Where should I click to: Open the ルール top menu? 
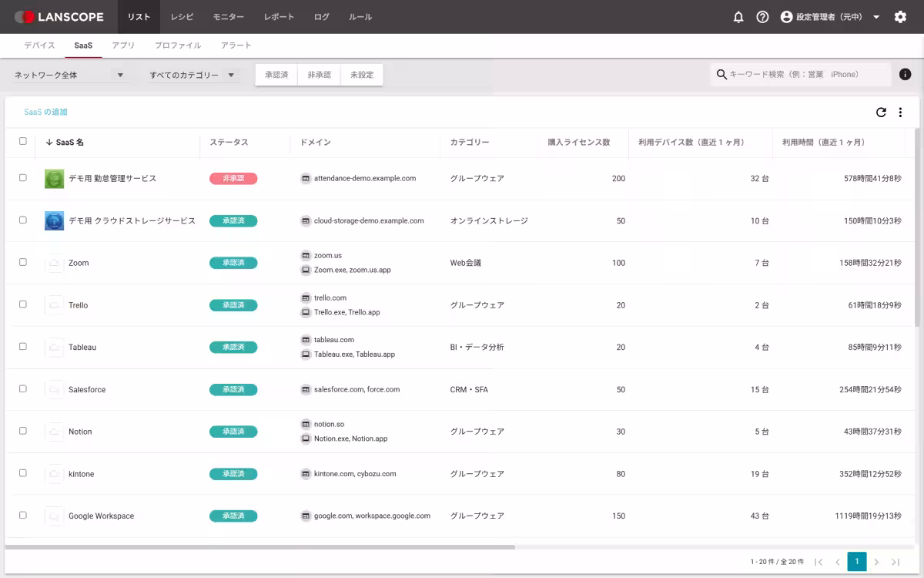360,17
